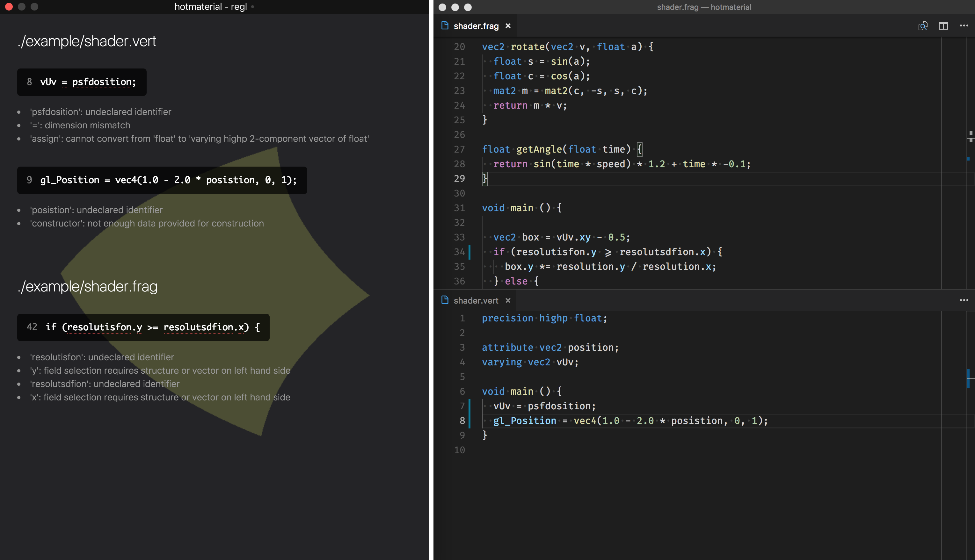
Task: Click the file icon on shader.vert tab
Action: [445, 300]
